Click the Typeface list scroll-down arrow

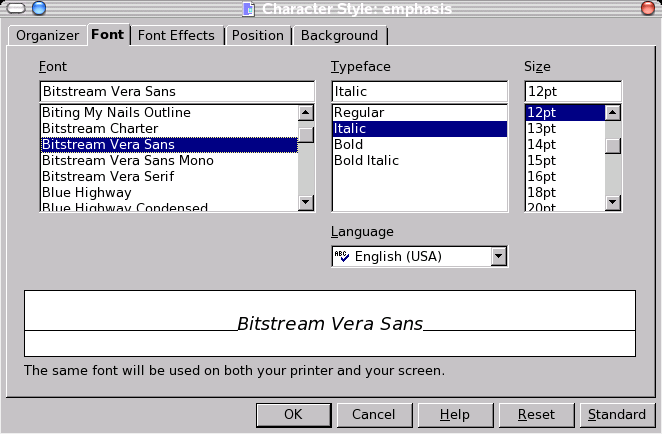499,204
